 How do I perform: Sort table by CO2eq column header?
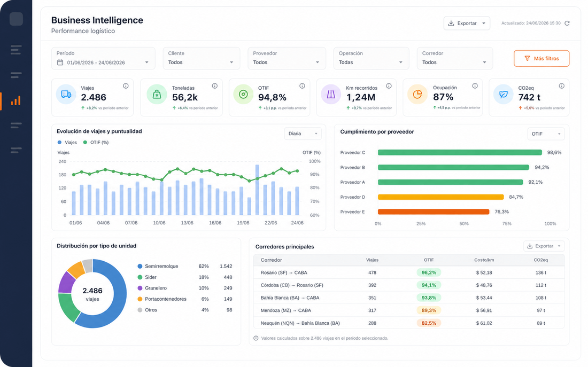(541, 260)
